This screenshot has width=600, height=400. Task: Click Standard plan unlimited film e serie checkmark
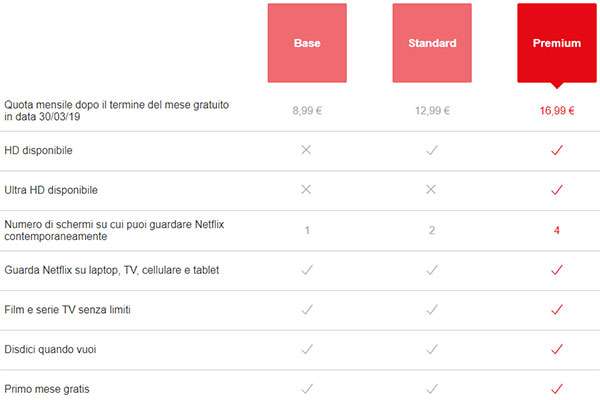point(432,310)
